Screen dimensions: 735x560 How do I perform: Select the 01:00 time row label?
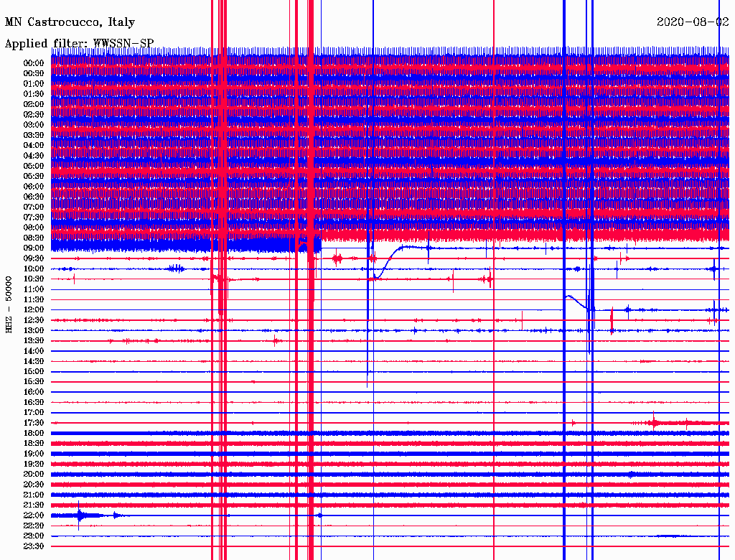coord(34,83)
